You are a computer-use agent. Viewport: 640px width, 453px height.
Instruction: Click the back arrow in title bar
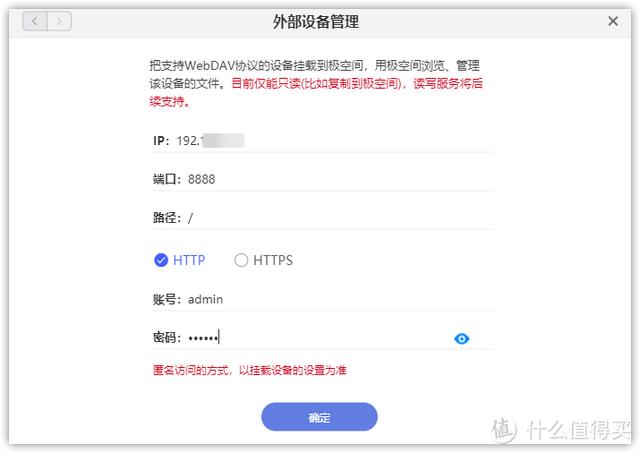click(35, 21)
